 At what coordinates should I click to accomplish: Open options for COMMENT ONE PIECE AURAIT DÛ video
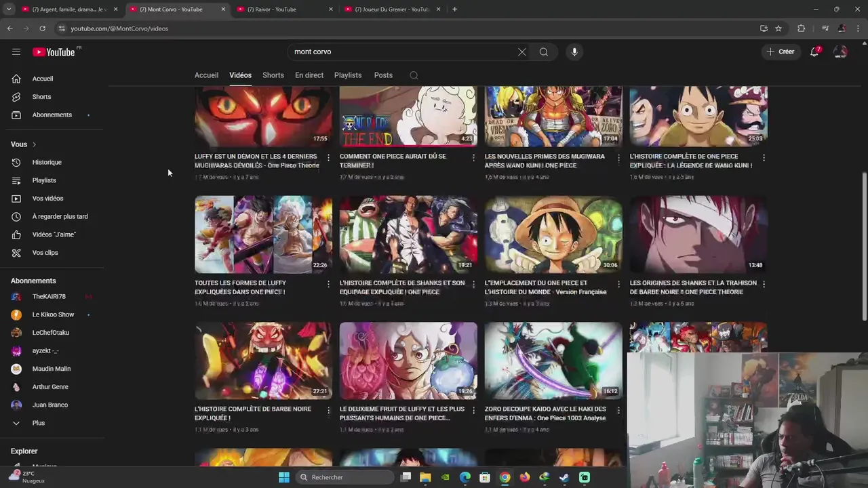tap(474, 157)
